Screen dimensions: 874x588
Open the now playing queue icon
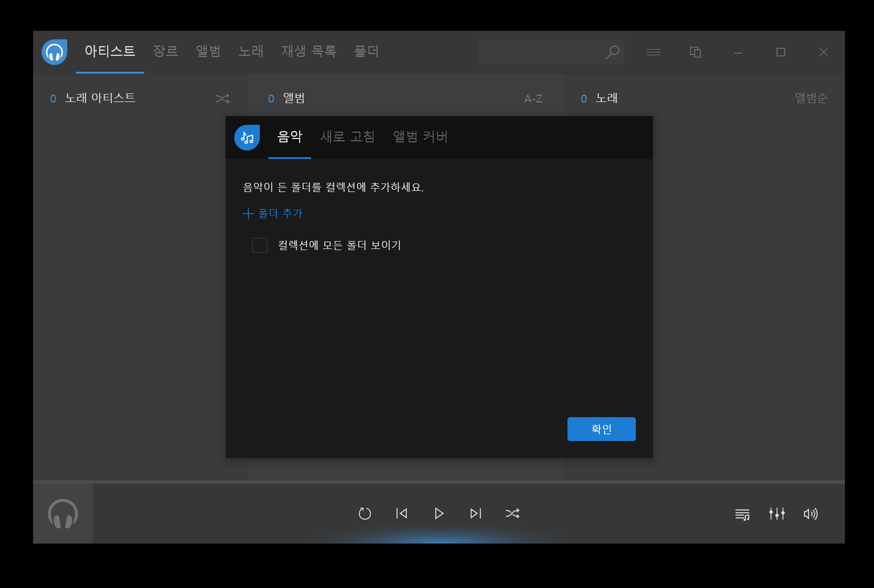tap(742, 514)
